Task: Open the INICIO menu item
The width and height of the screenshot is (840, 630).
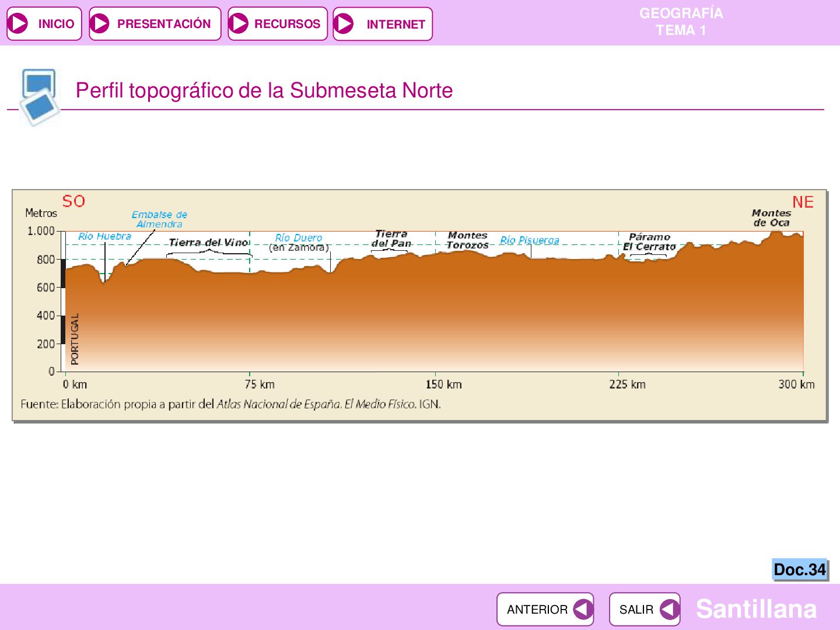Action: pyautogui.click(x=44, y=24)
